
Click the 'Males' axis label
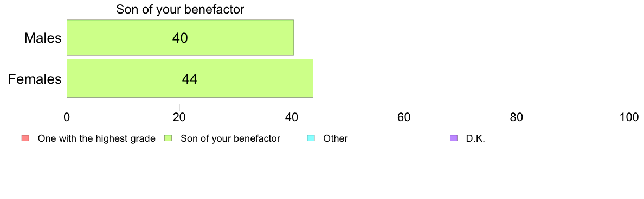click(43, 38)
